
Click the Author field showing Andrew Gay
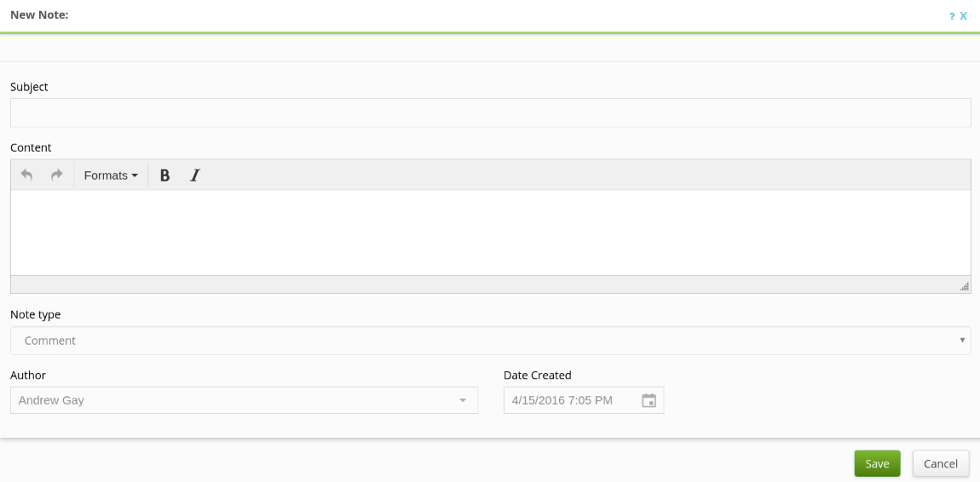(x=230, y=400)
